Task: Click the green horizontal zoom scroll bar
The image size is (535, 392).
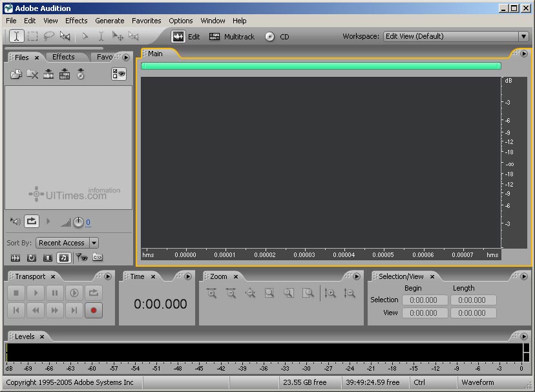Action: (320, 66)
